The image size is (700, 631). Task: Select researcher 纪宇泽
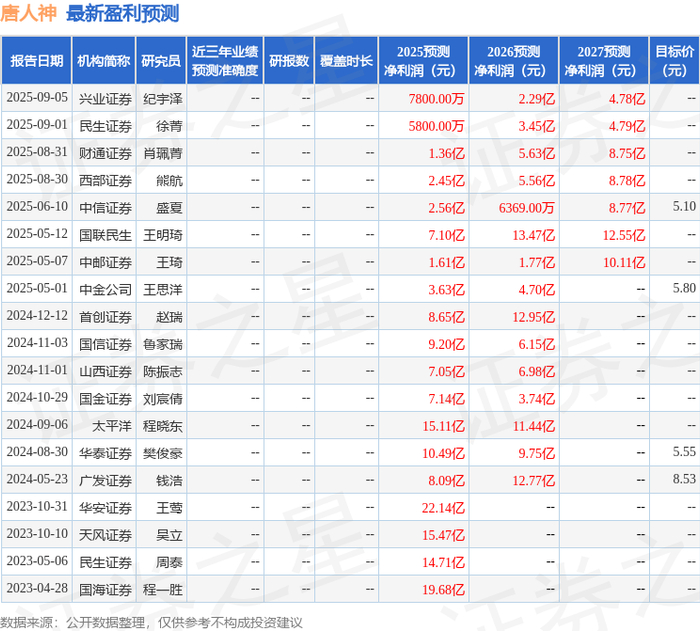(162, 99)
